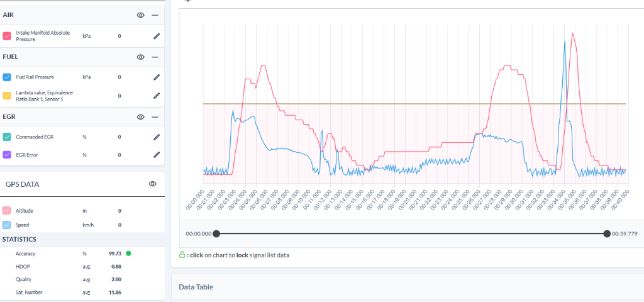
Task: Enable the Altitude checkbox
Action: [x=6, y=211]
